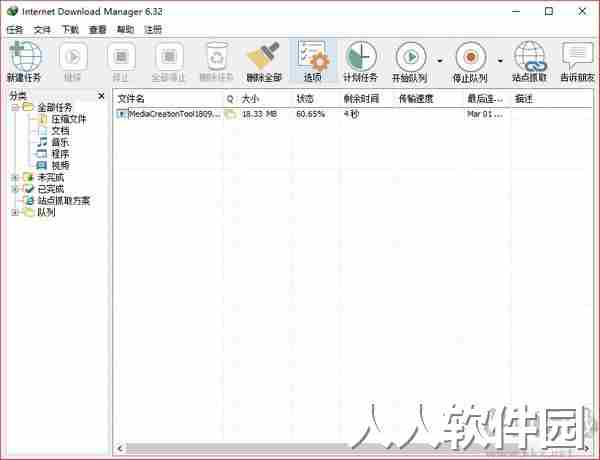600x460 pixels.
Task: Open the 查看 menu
Action: [x=98, y=29]
